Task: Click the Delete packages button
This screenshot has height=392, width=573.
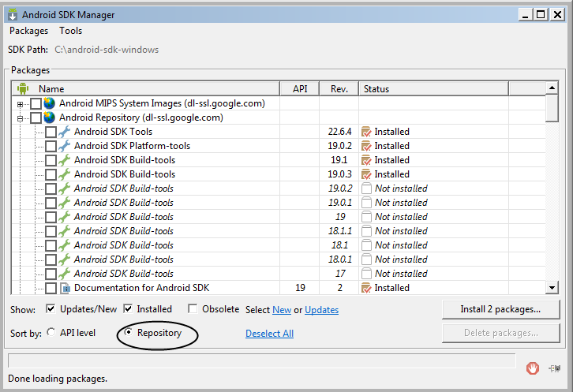Action: (500, 333)
